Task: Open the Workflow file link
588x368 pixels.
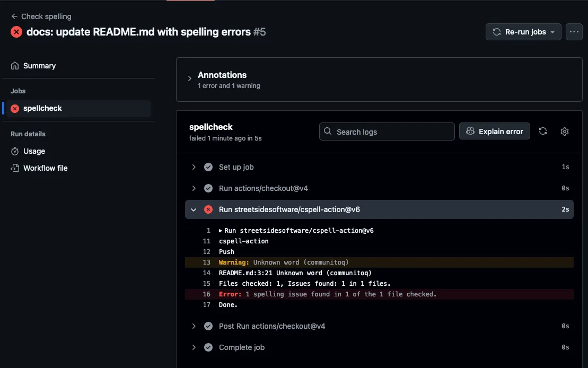Action: point(46,168)
